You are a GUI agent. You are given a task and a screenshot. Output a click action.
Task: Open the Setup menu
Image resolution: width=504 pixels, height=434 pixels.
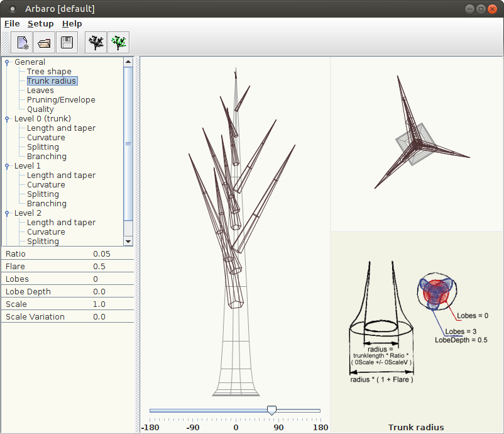(40, 24)
